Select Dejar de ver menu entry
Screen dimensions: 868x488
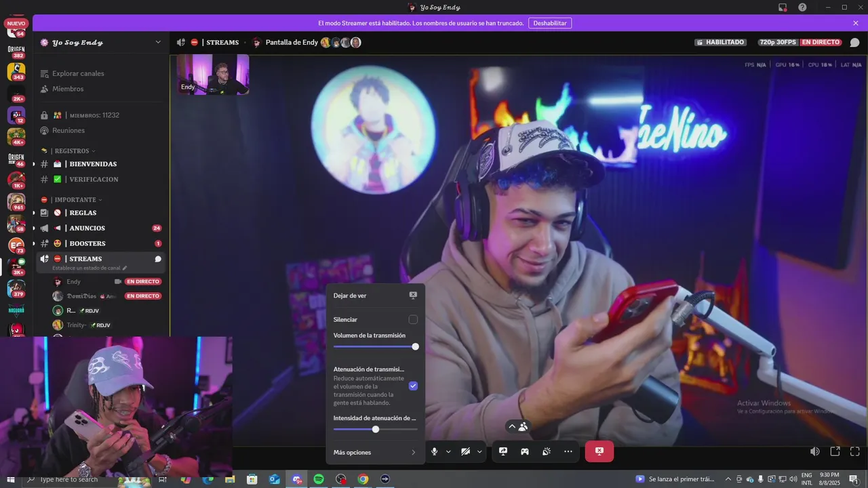[375, 296]
